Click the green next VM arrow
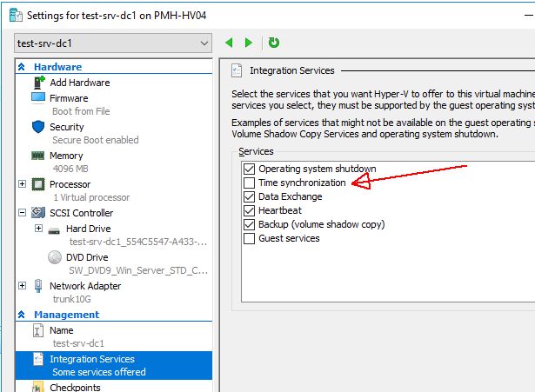 coord(249,43)
